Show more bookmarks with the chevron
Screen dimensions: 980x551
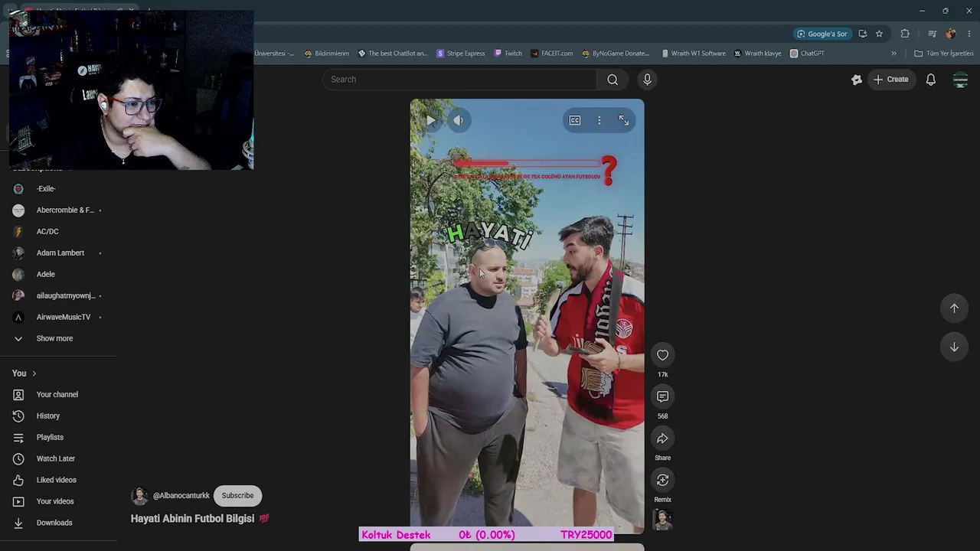893,54
